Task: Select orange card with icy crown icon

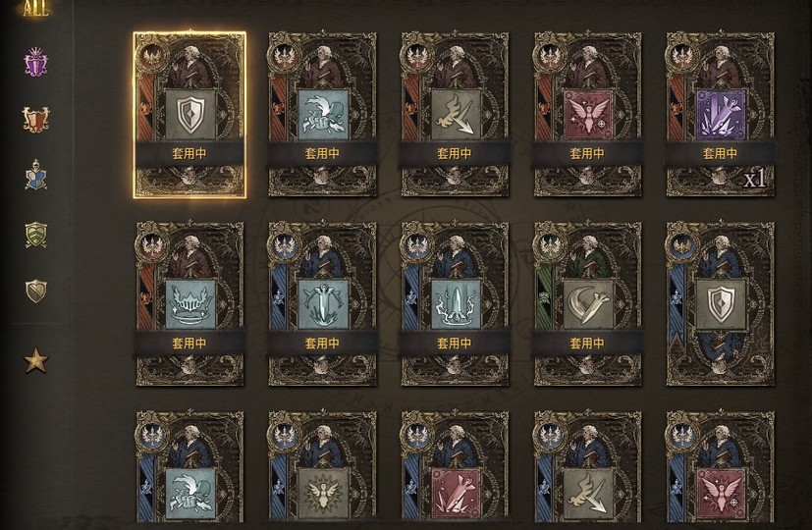Action: coord(189,304)
